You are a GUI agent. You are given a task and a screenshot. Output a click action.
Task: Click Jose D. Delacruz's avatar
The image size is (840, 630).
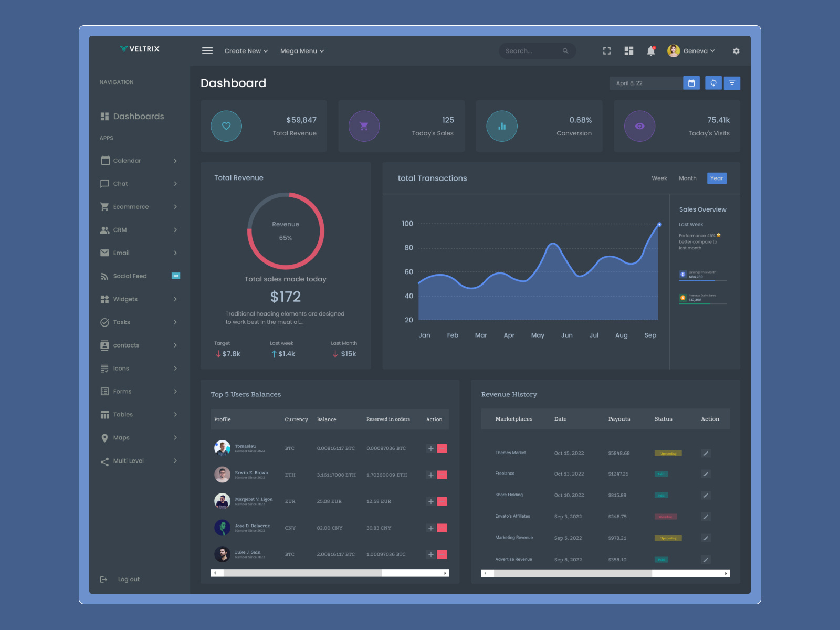tap(223, 528)
